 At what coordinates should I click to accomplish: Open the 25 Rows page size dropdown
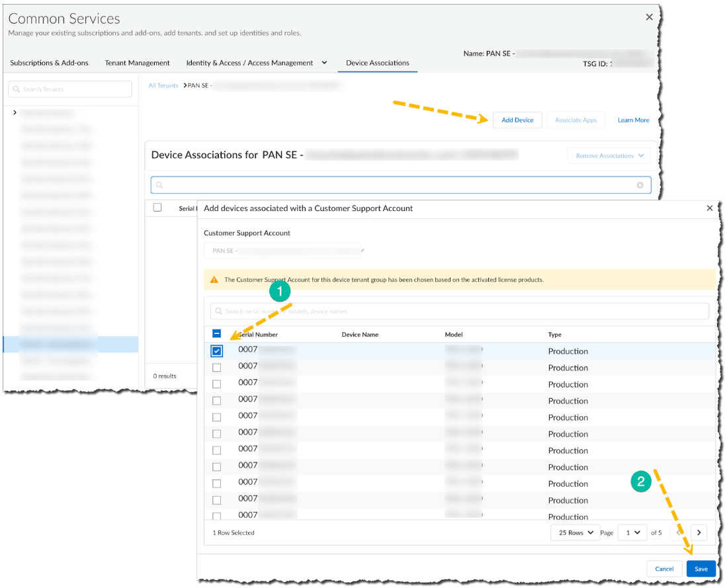575,532
